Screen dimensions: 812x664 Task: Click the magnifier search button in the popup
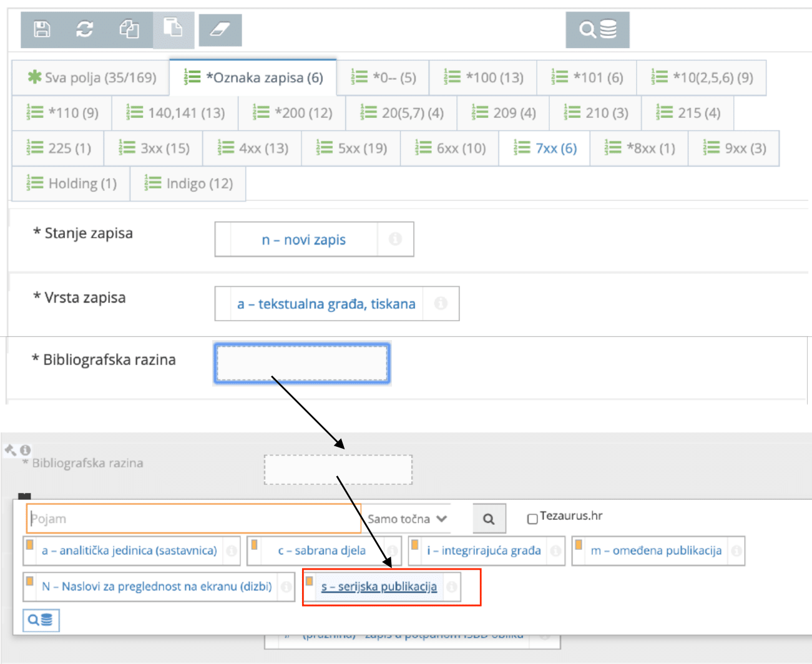point(489,519)
